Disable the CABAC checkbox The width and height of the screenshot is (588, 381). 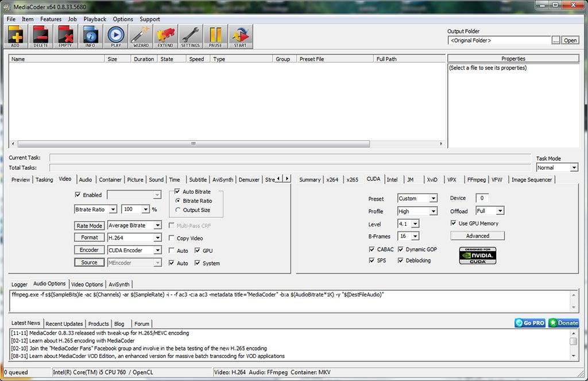(x=372, y=249)
